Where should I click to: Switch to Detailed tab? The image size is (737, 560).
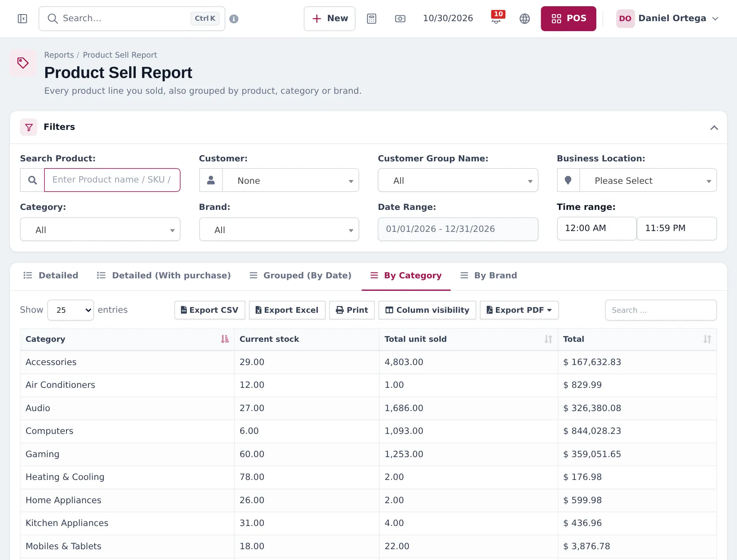pos(51,275)
